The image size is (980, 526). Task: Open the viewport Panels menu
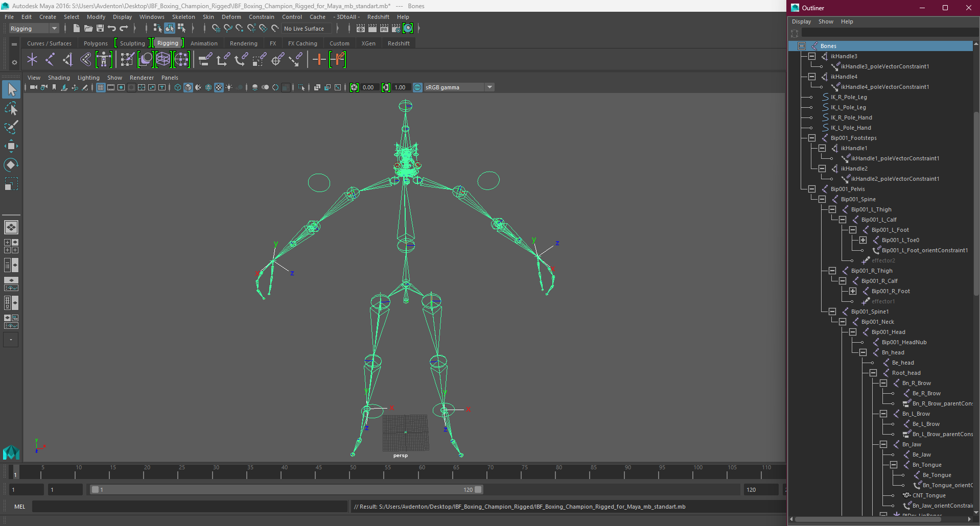[x=170, y=78]
